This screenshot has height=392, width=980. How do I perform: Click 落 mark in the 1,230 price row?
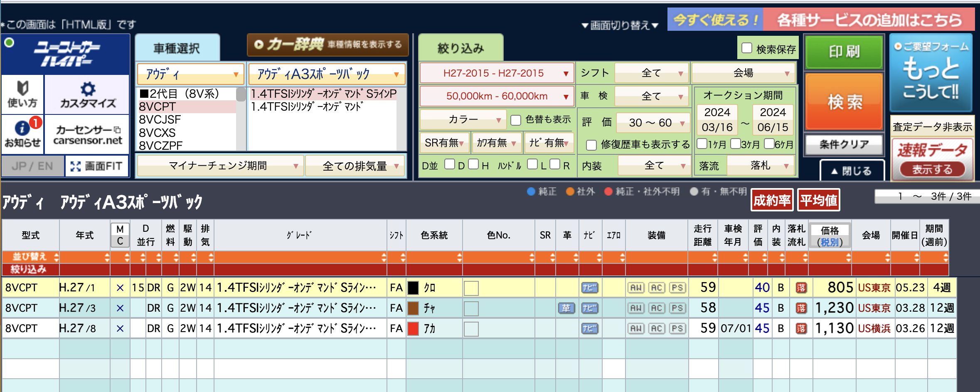pos(801,308)
